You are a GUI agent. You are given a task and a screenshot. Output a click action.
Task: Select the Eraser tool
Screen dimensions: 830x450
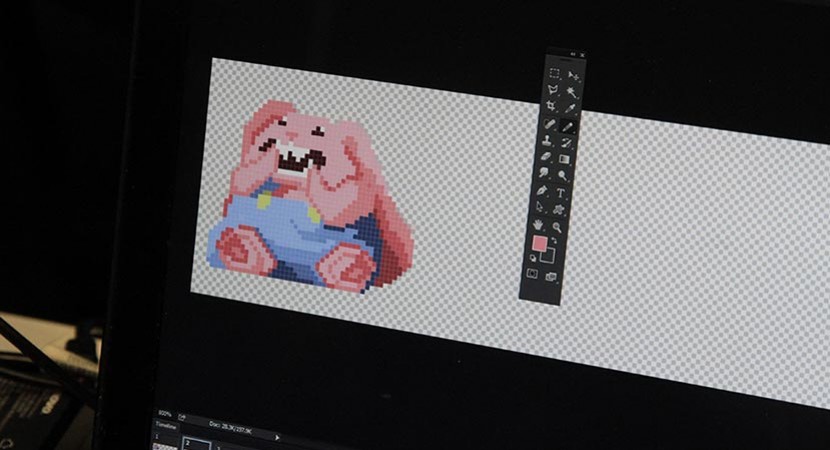click(x=546, y=157)
